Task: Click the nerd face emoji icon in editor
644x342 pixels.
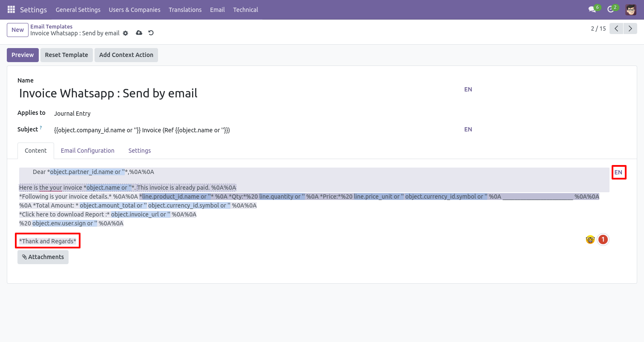Action: point(590,239)
